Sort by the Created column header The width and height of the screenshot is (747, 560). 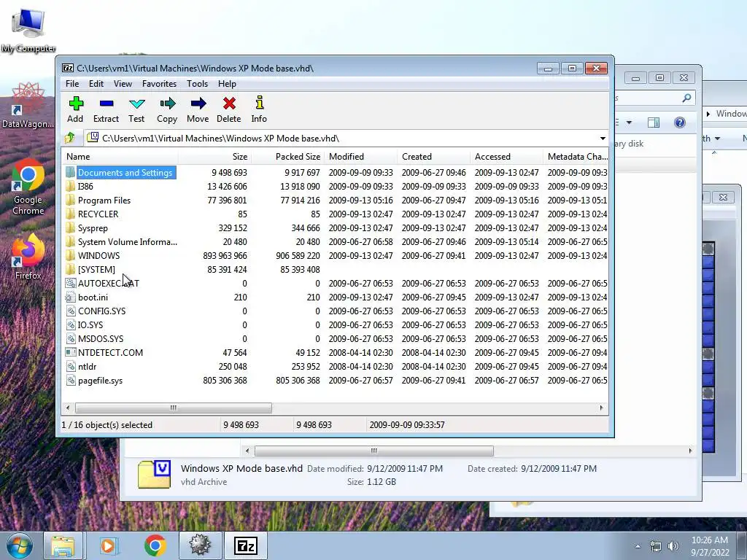(433, 157)
